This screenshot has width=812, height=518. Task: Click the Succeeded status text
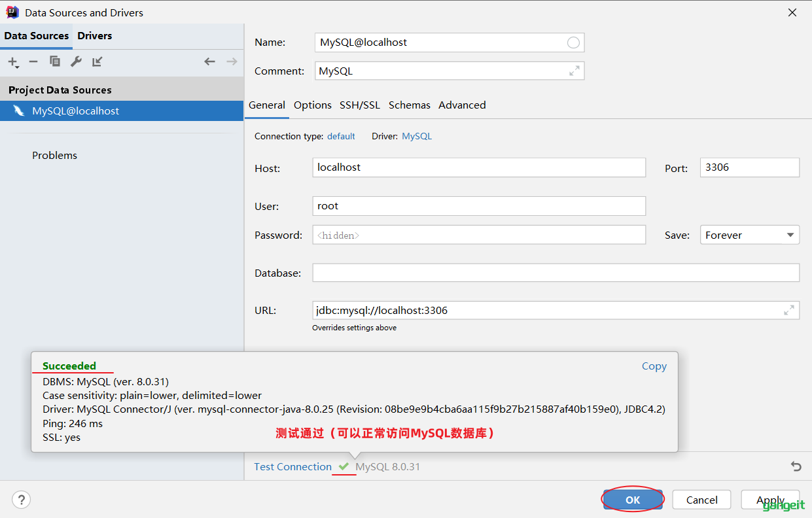click(69, 366)
